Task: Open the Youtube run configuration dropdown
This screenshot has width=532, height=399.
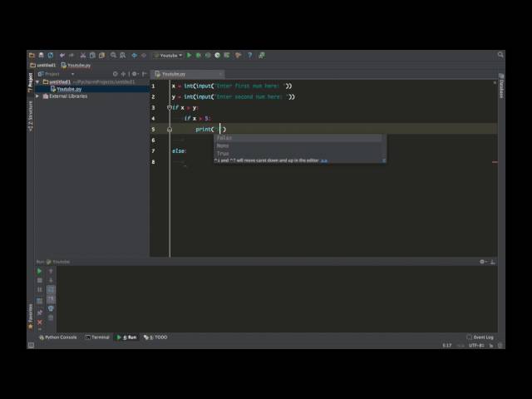Action: [x=168, y=56]
